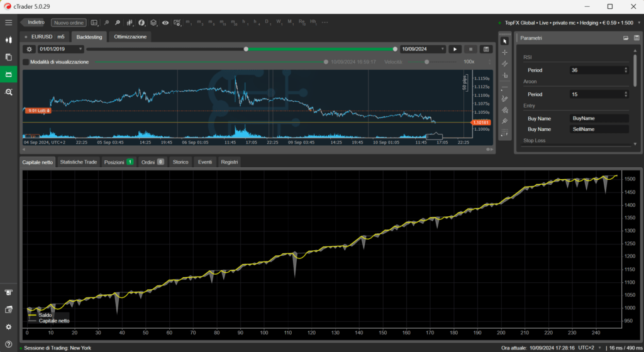
Task: Open the Posizioni tab
Action: pos(118,162)
